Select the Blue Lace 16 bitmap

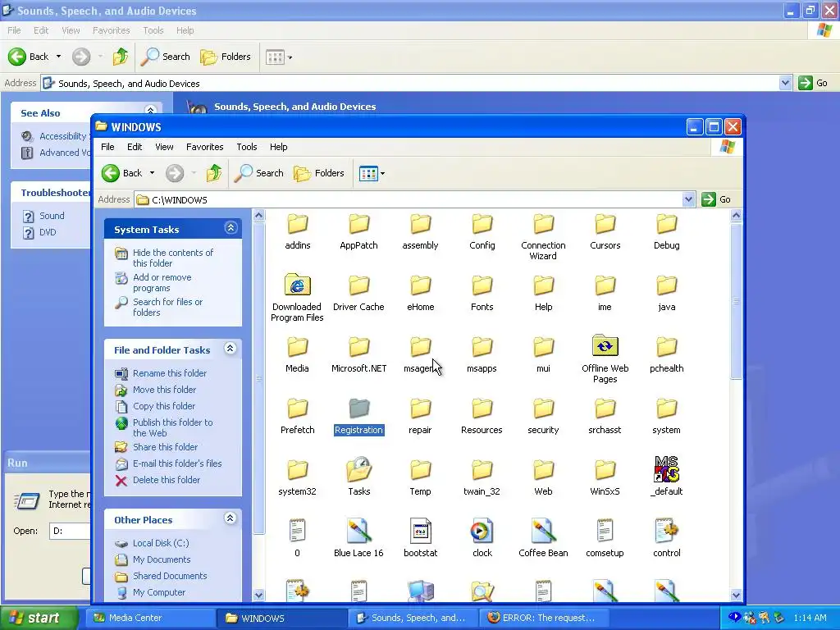359,538
